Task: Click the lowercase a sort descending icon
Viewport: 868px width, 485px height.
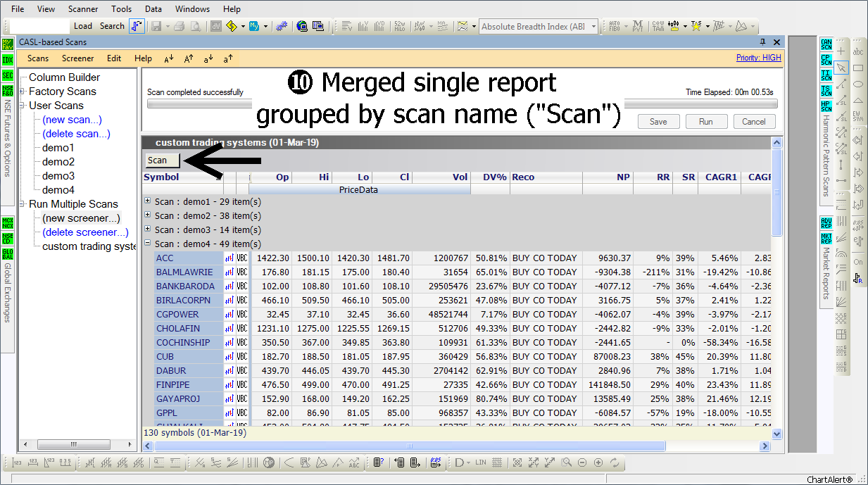Action: click(x=208, y=58)
